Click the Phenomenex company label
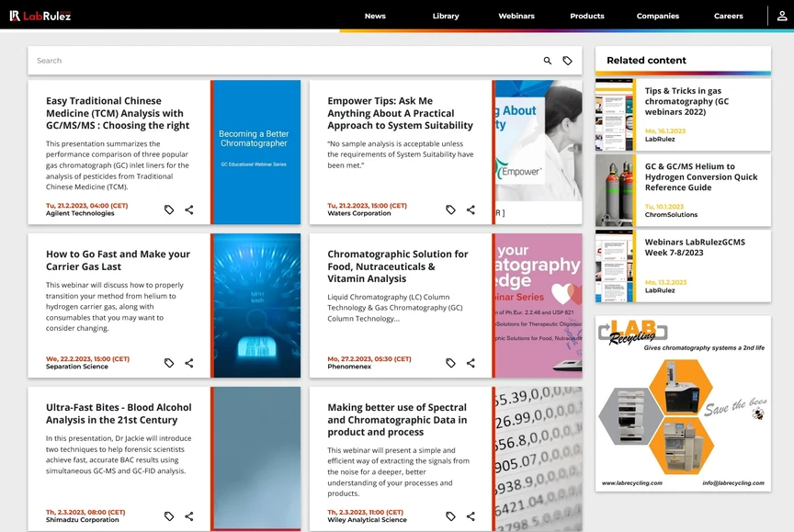Screen dimensions: 794x532 click(x=349, y=367)
